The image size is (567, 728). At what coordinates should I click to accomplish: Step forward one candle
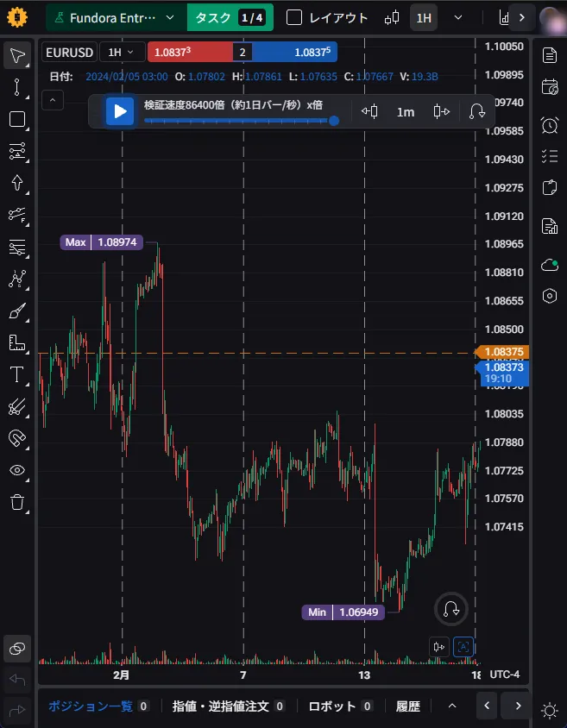pyautogui.click(x=441, y=111)
